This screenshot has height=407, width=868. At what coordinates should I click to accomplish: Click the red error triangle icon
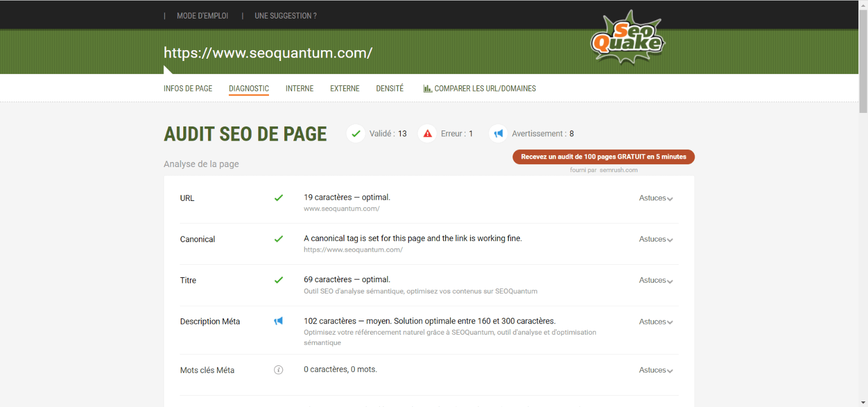click(427, 133)
